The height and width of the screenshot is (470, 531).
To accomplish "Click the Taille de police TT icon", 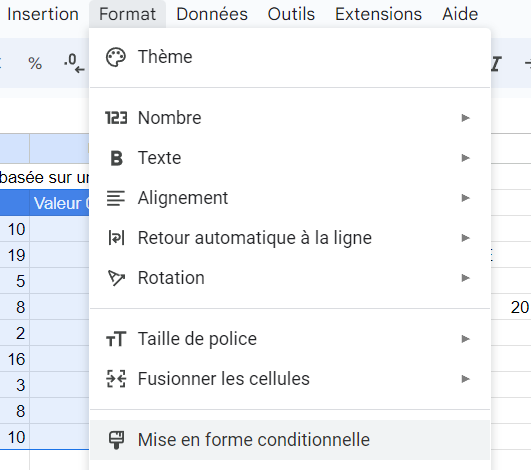I will pos(116,339).
